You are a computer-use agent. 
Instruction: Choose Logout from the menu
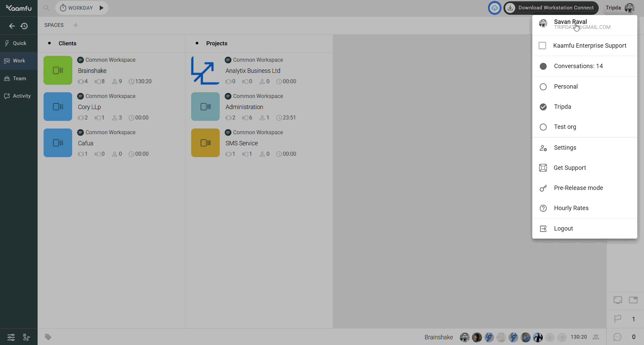pyautogui.click(x=563, y=229)
